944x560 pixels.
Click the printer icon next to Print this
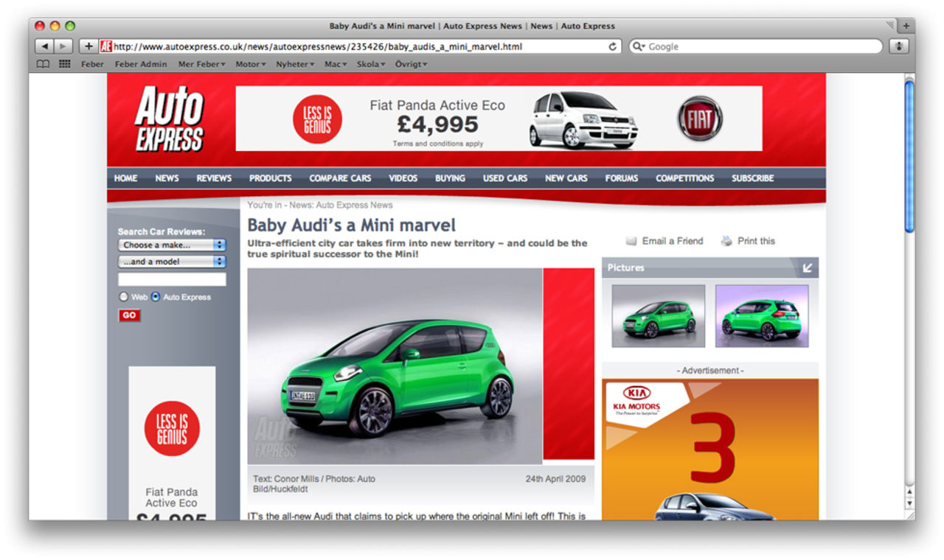726,241
